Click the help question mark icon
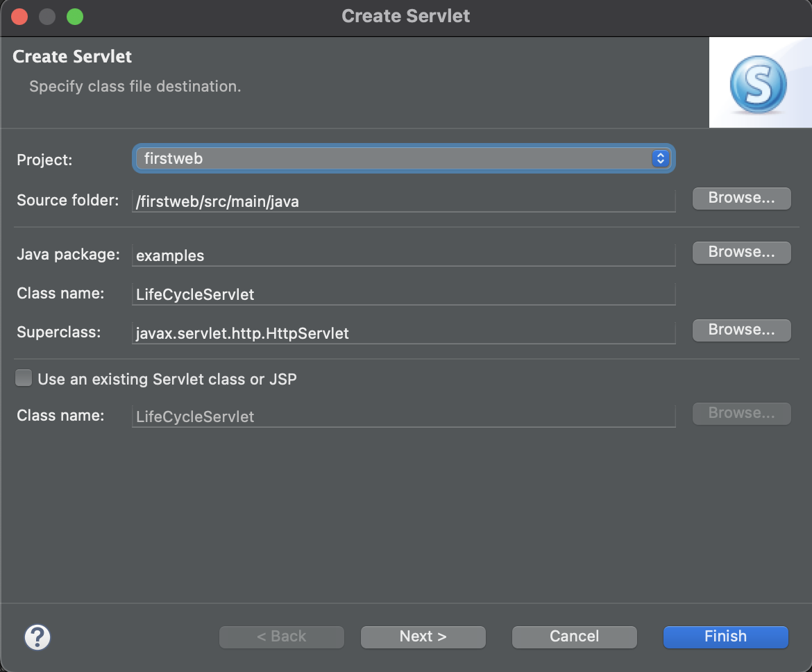Image resolution: width=812 pixels, height=672 pixels. (37, 637)
